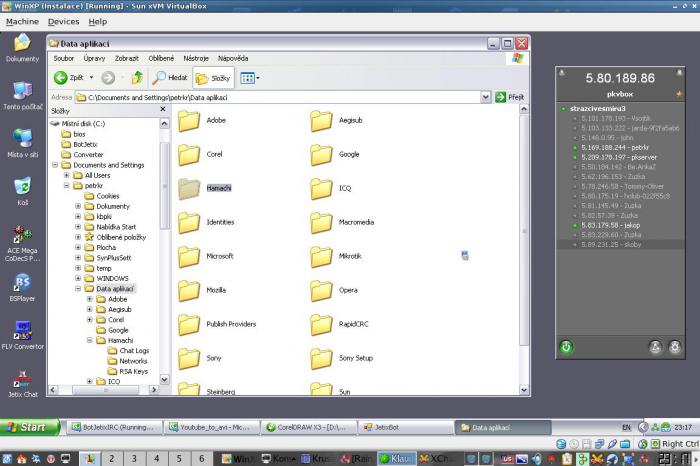The image size is (700, 466).
Task: Collapse Documents and Settings tree node
Action: point(55,165)
